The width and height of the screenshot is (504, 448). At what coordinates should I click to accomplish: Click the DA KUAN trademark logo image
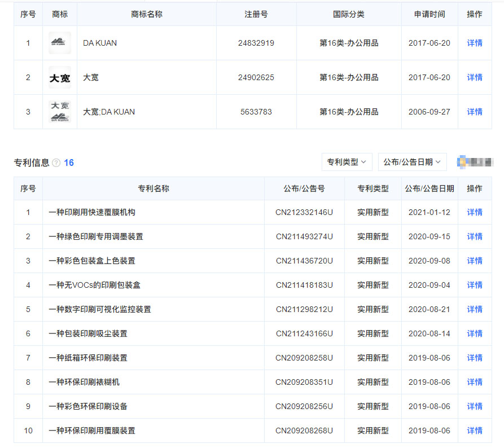[59, 43]
